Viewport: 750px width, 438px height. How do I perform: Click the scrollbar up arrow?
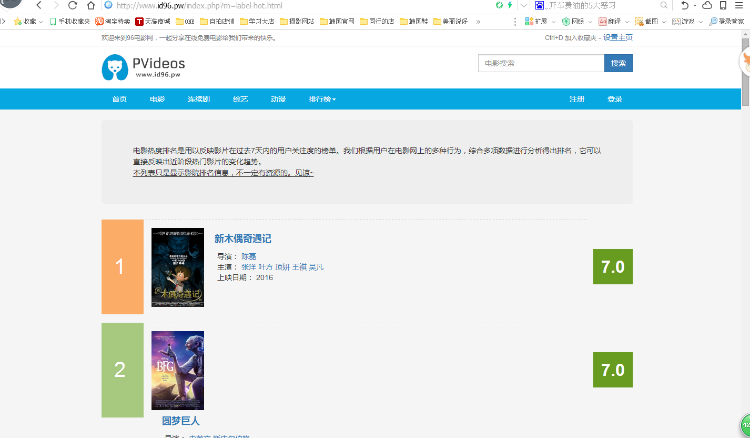745,33
